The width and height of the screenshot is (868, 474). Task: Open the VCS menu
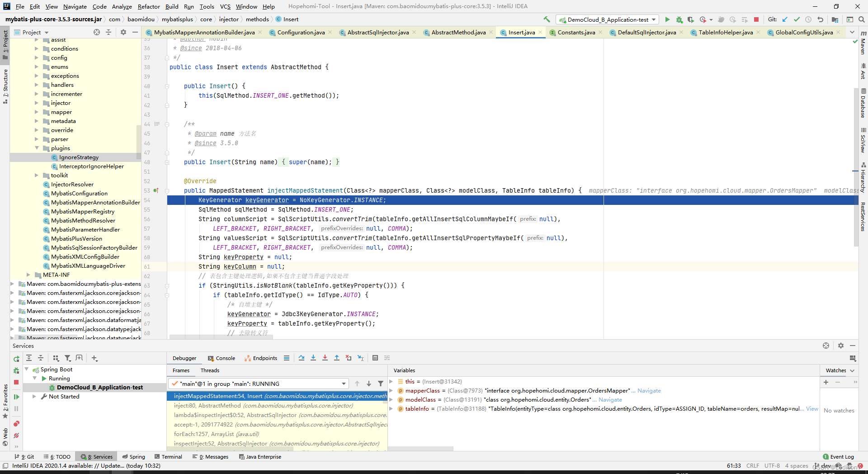point(225,6)
